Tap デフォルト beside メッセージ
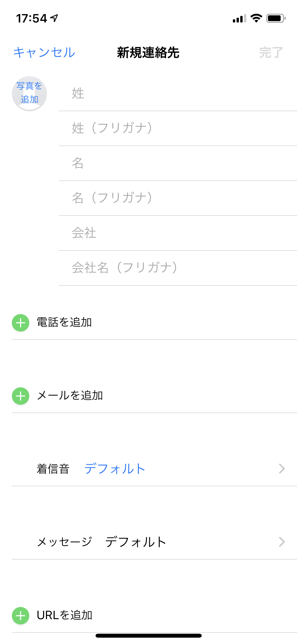 [136, 542]
